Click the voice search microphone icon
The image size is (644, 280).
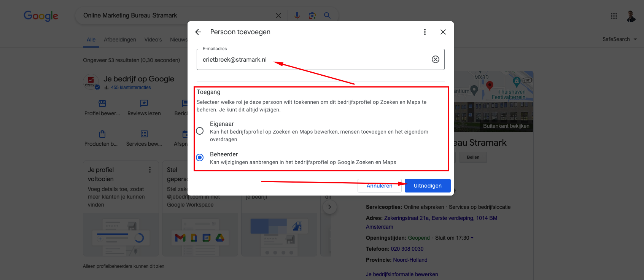(x=297, y=16)
